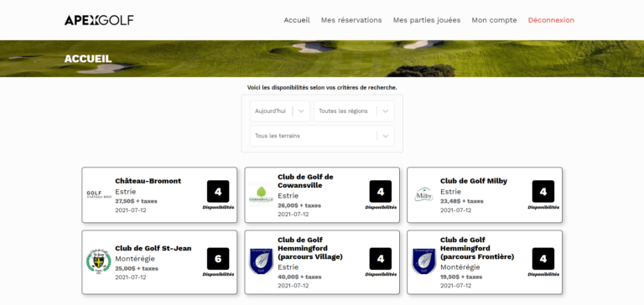Click the 40,00$ + taxes price
Viewport: 644px width, 305px height.
299,277
